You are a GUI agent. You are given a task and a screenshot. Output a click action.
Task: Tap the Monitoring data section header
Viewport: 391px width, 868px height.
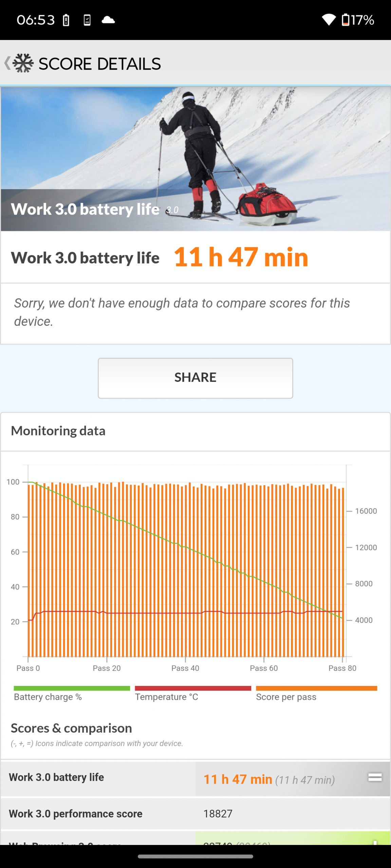pyautogui.click(x=58, y=431)
